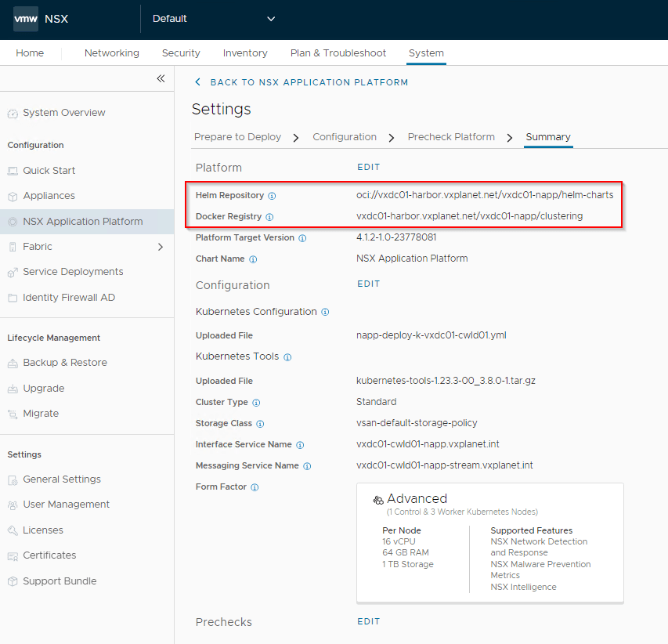Click the NSX Application Platform sidebar icon

point(13,222)
